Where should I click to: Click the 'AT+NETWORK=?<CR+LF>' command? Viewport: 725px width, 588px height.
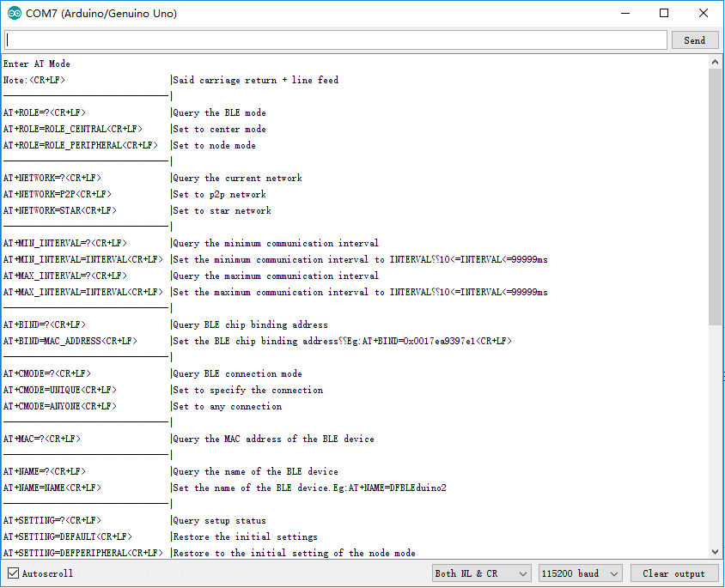coord(52,179)
